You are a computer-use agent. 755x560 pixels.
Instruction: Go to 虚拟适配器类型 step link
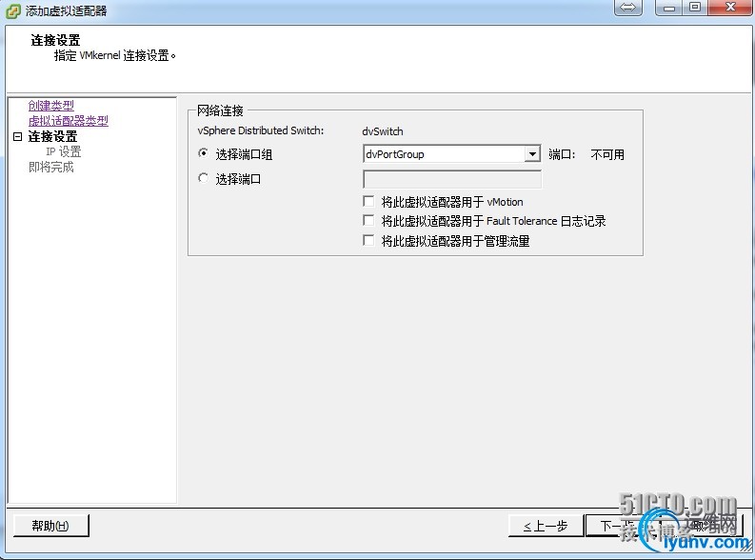point(69,121)
